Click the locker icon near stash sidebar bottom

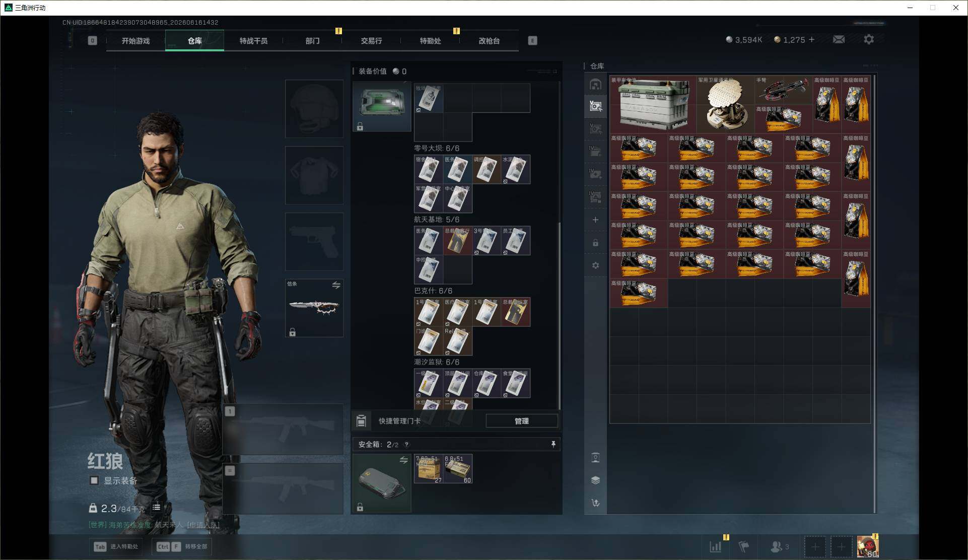click(595, 457)
